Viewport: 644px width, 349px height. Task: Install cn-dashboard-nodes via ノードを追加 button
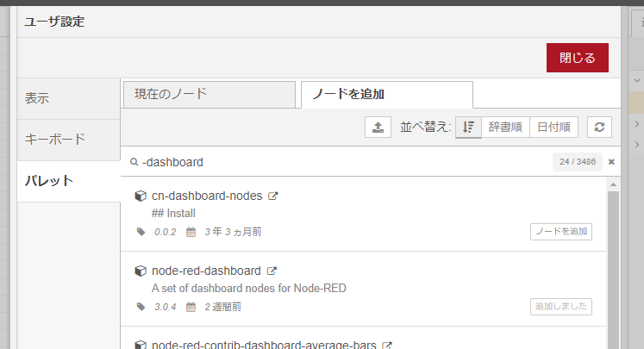[560, 232]
